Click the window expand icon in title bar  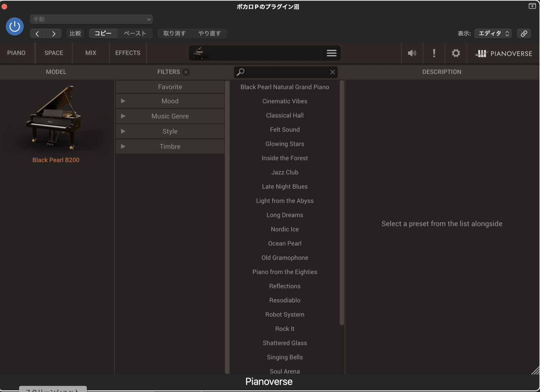coord(532,6)
